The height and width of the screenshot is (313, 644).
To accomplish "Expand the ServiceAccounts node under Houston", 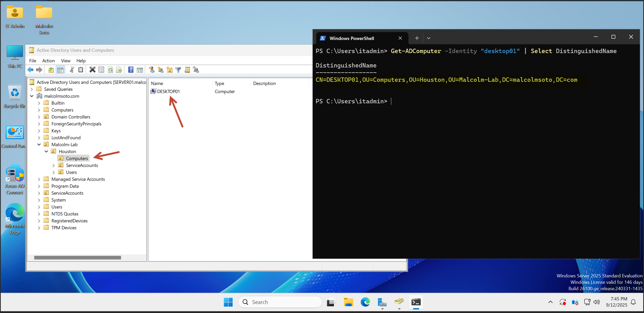I will (x=54, y=165).
